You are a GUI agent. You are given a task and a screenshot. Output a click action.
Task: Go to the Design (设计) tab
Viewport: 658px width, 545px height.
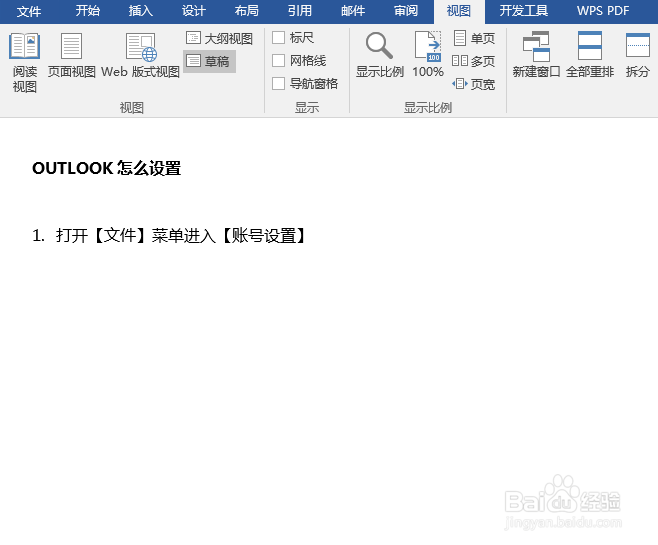point(193,11)
